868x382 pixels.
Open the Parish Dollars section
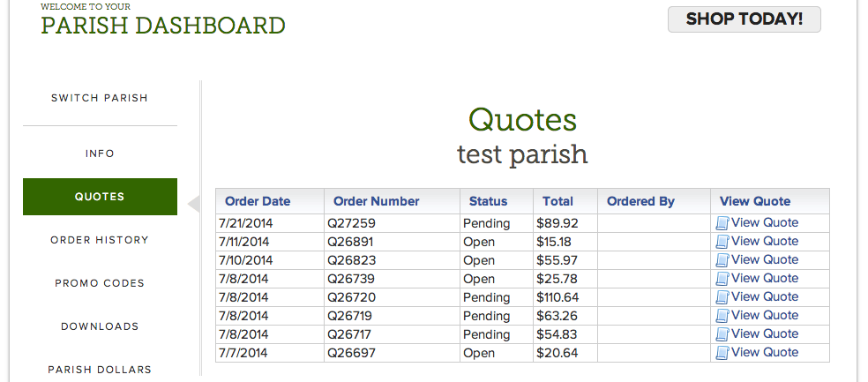[100, 370]
